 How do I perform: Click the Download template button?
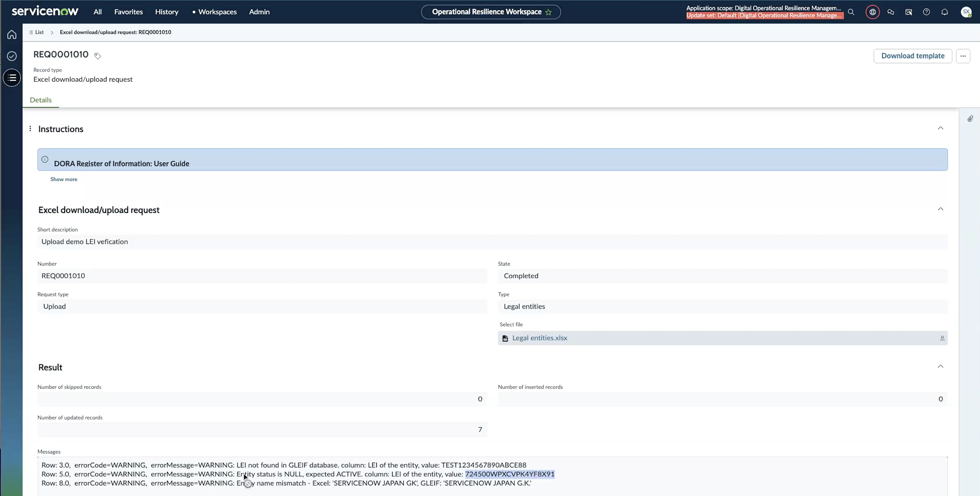(913, 56)
